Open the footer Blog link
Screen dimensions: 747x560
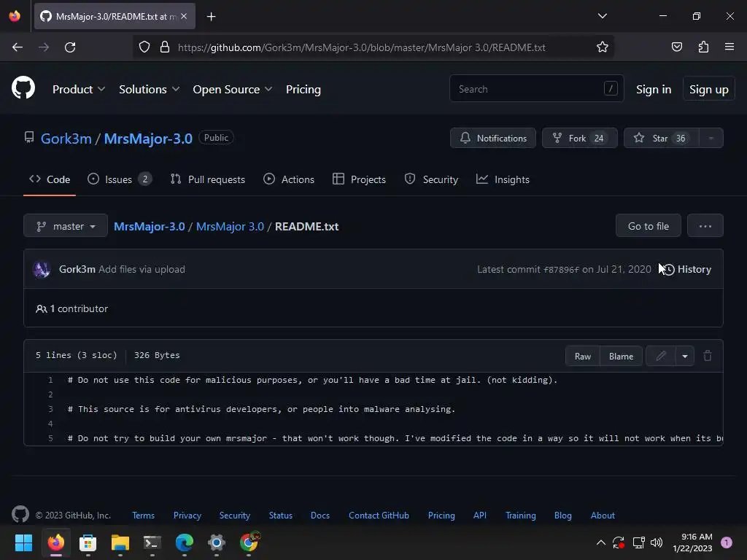click(x=562, y=516)
